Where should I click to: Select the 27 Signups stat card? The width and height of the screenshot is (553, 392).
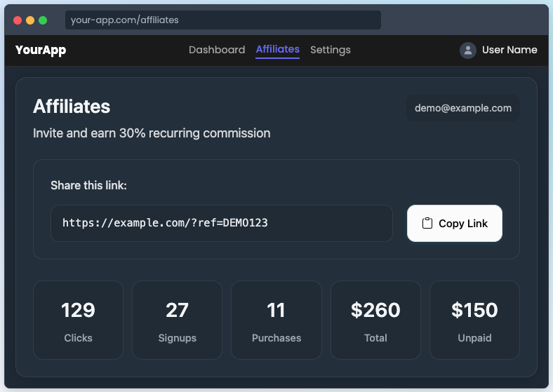pyautogui.click(x=177, y=320)
